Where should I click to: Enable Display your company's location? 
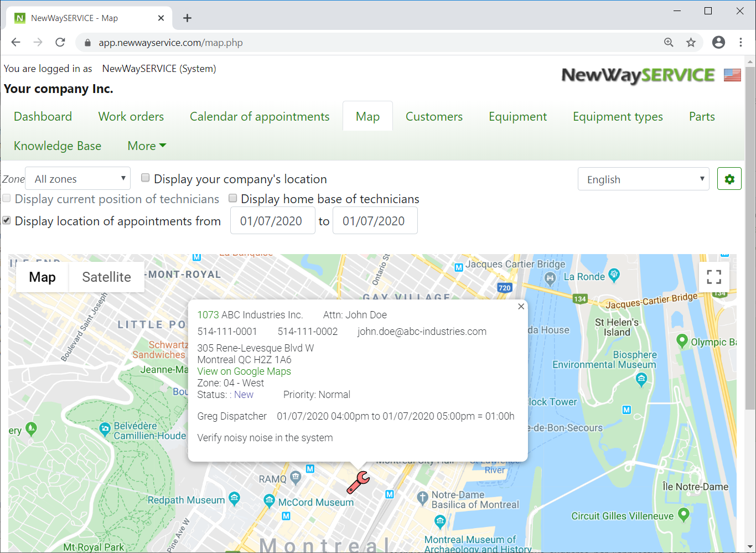pos(145,177)
